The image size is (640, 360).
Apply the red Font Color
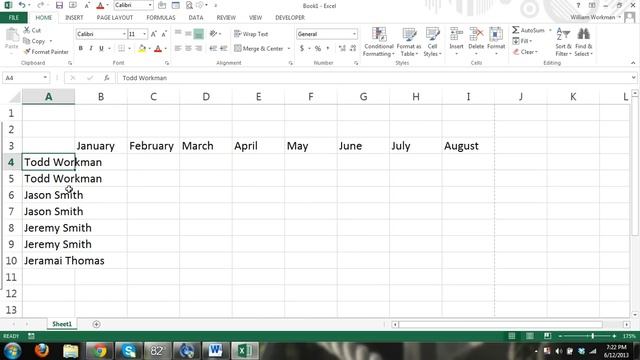158,49
